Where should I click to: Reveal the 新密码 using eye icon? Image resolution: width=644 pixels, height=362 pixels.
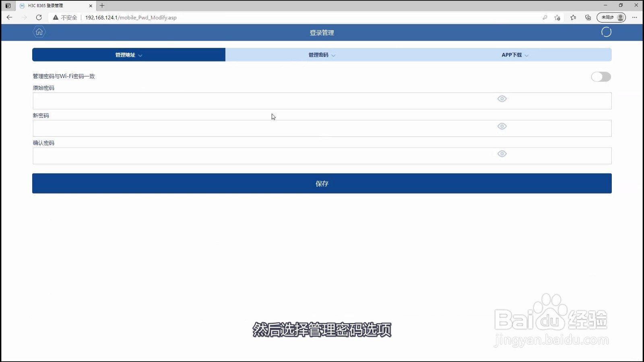(x=502, y=126)
